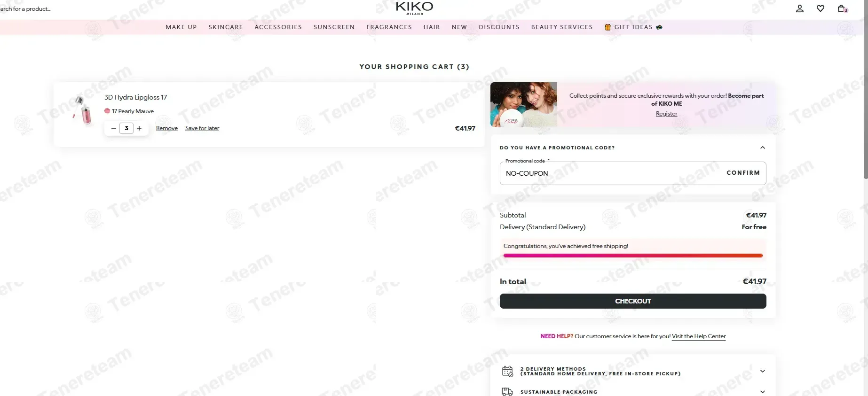Open the Beauty Services menu
The width and height of the screenshot is (868, 396).
562,27
